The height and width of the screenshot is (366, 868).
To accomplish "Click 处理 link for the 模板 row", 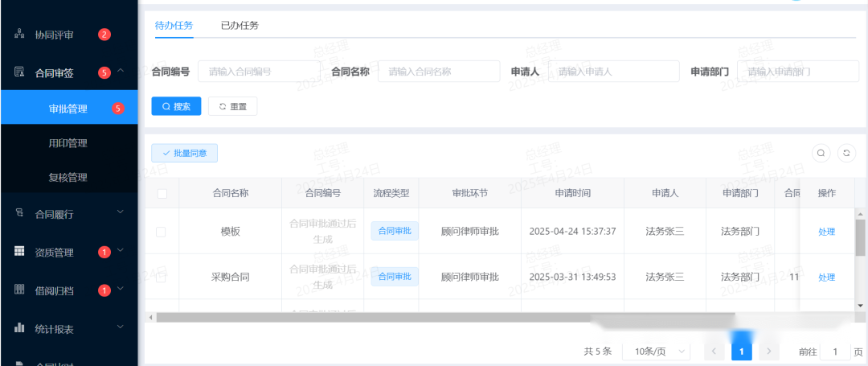I will [x=826, y=232].
